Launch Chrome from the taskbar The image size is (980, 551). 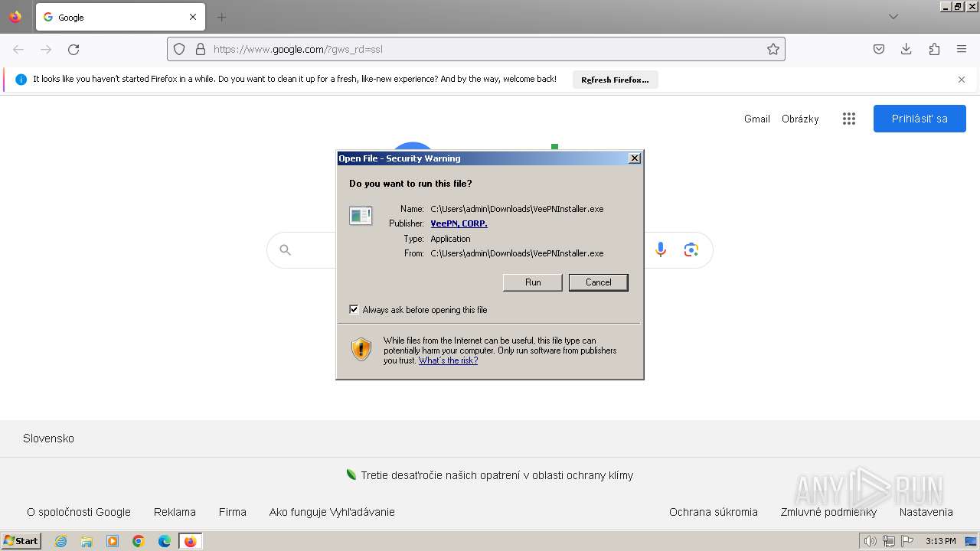click(x=139, y=541)
